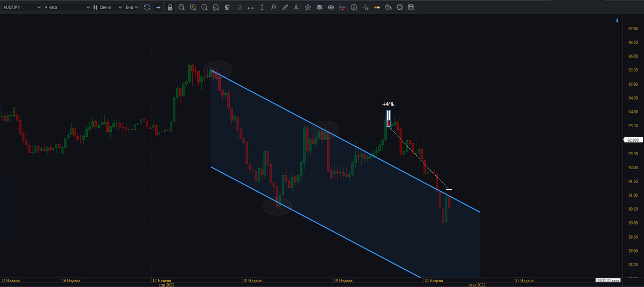Click the horizontal scale double-arrow icon
Viewport: 644px width, 287px height.
[x=250, y=7]
